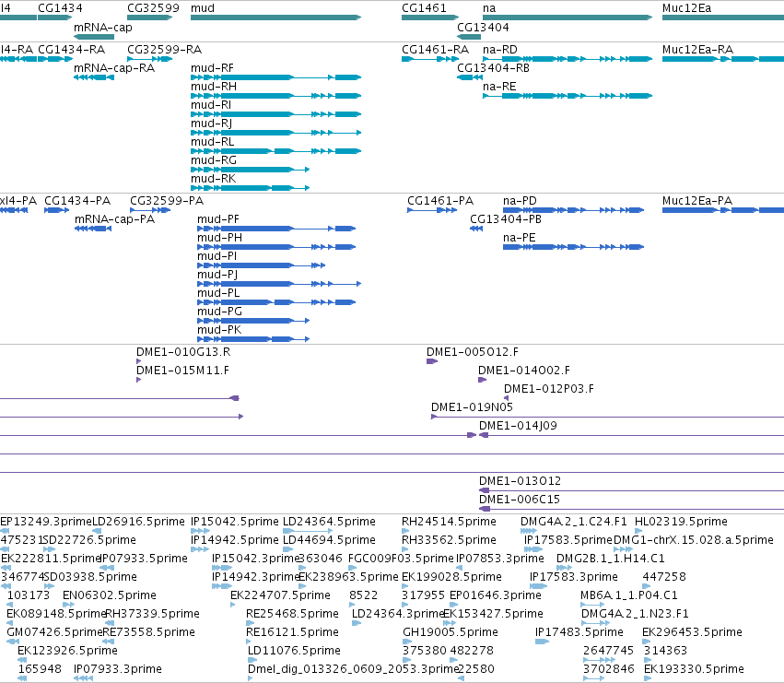Select the CG13404-RB transcript

click(x=469, y=77)
